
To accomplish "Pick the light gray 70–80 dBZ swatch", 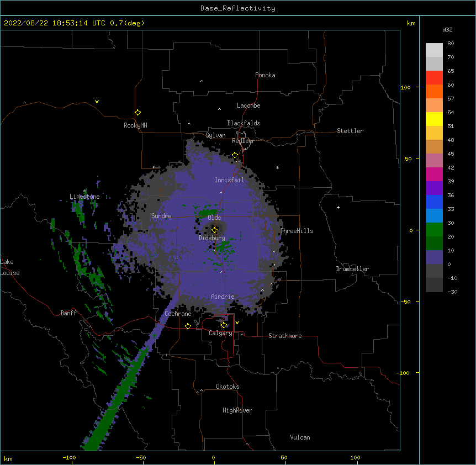I will (x=434, y=50).
